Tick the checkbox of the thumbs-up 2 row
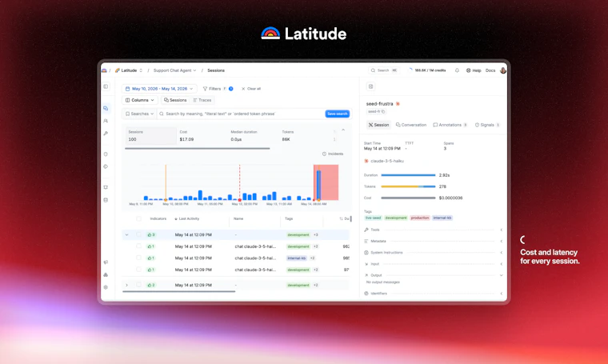This screenshot has height=364, width=608. (x=138, y=285)
